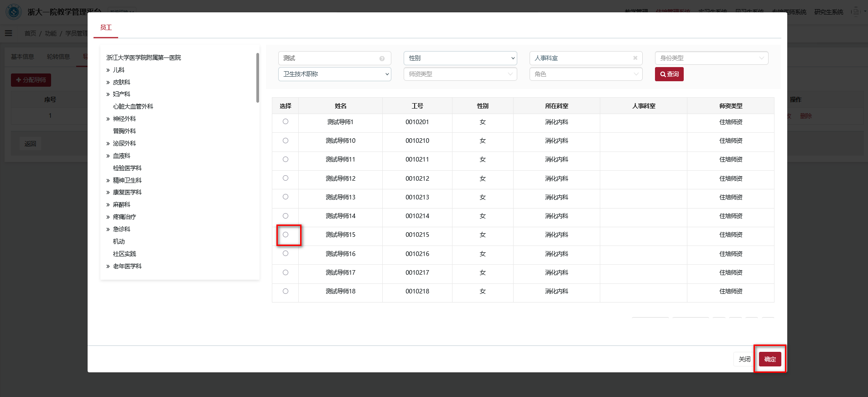Click 首页 breadcrumb in background page

pyautogui.click(x=30, y=33)
